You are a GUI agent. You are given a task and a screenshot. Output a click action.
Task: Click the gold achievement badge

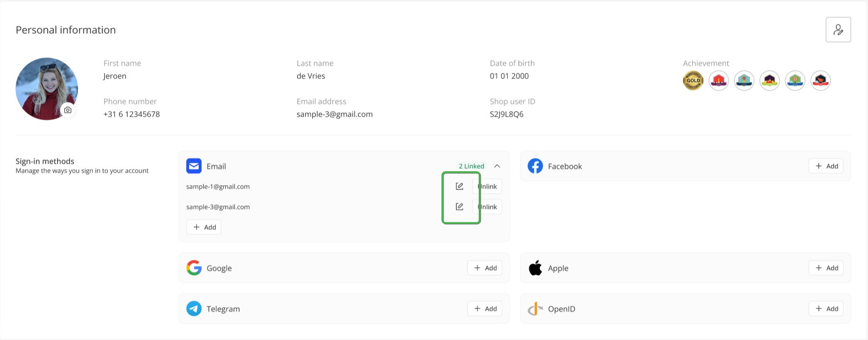(x=693, y=80)
